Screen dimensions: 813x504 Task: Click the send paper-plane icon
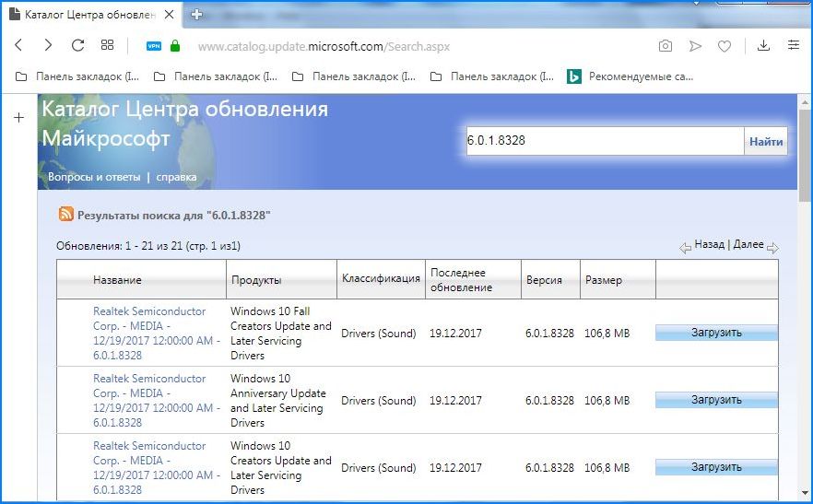point(695,46)
